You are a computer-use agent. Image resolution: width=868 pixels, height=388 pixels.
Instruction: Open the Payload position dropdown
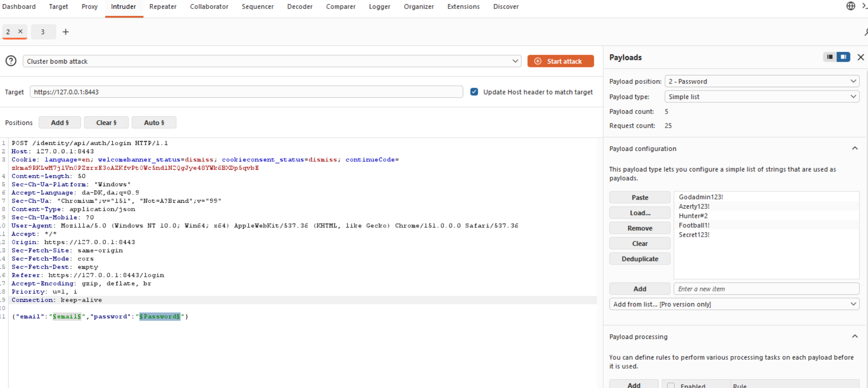[x=762, y=81]
